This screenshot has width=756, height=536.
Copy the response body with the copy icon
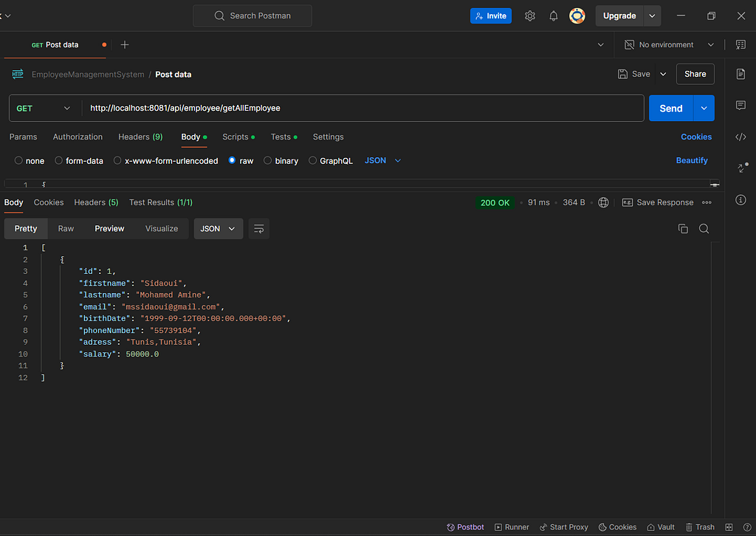683,228
